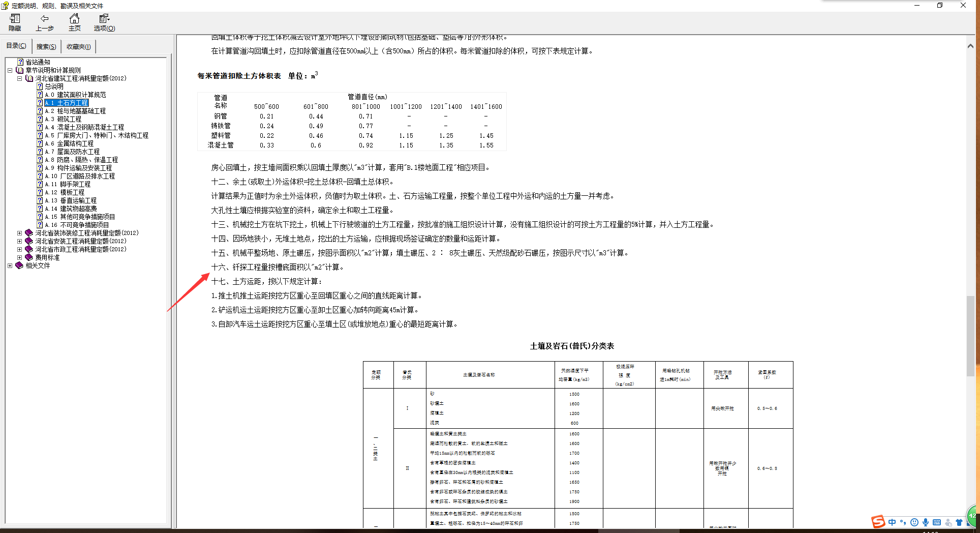The width and height of the screenshot is (980, 533).
Task: Click the 塑料管 row label in table
Action: coord(221,135)
